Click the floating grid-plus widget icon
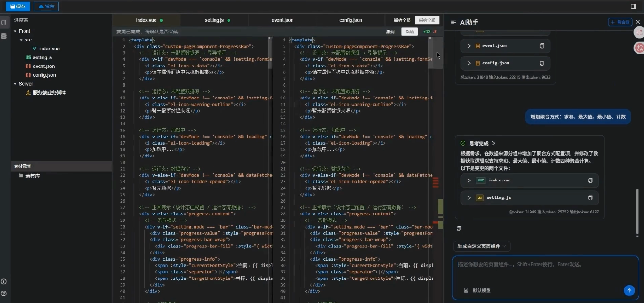The height and width of the screenshot is (303, 644). click(639, 32)
